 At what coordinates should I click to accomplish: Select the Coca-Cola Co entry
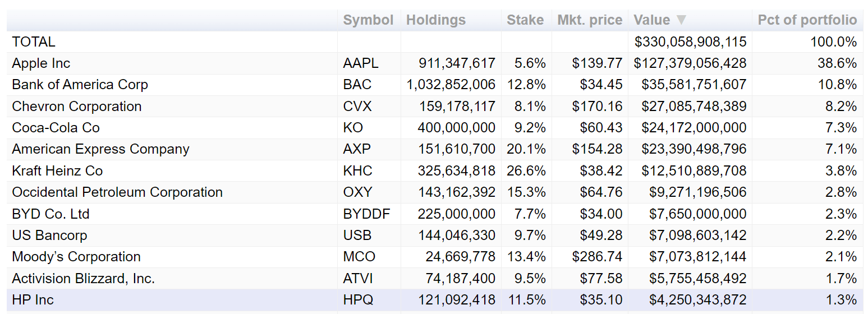pos(56,128)
